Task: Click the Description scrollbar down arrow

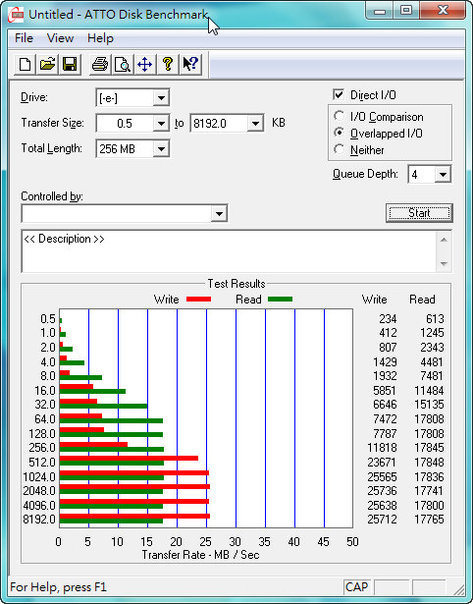Action: tap(444, 264)
